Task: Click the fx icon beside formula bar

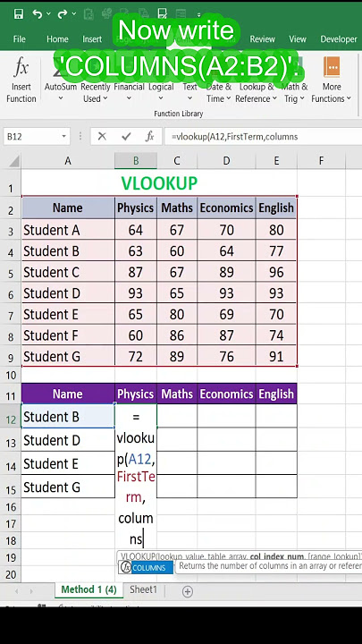Action: point(150,136)
